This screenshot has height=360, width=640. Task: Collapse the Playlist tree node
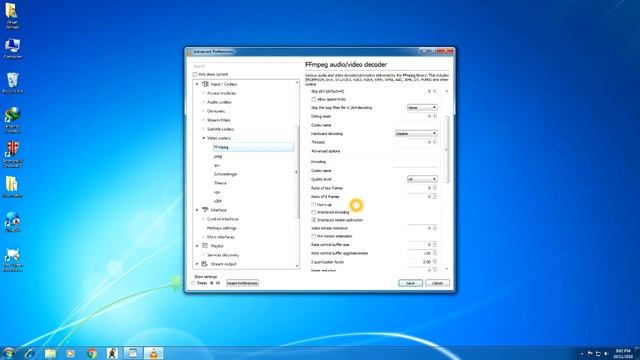point(197,246)
